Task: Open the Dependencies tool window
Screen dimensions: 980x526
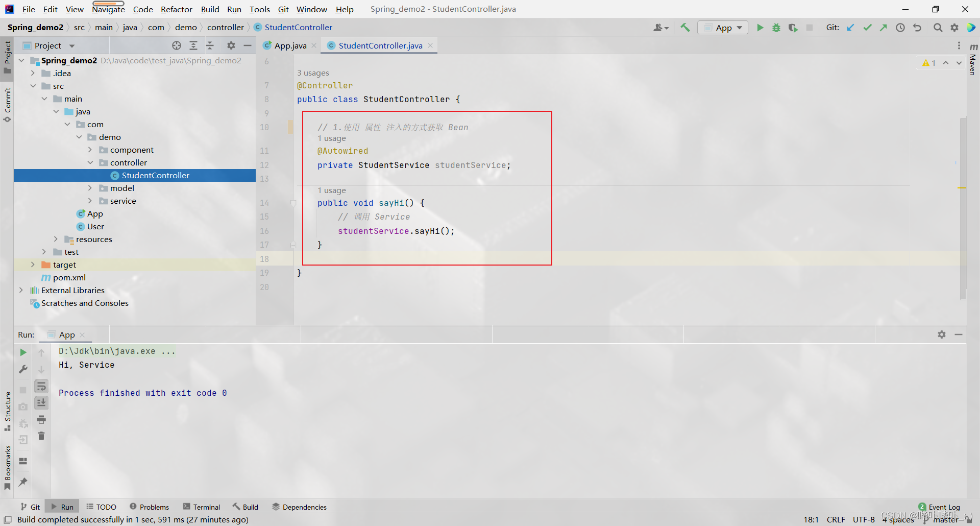Action: coord(299,507)
